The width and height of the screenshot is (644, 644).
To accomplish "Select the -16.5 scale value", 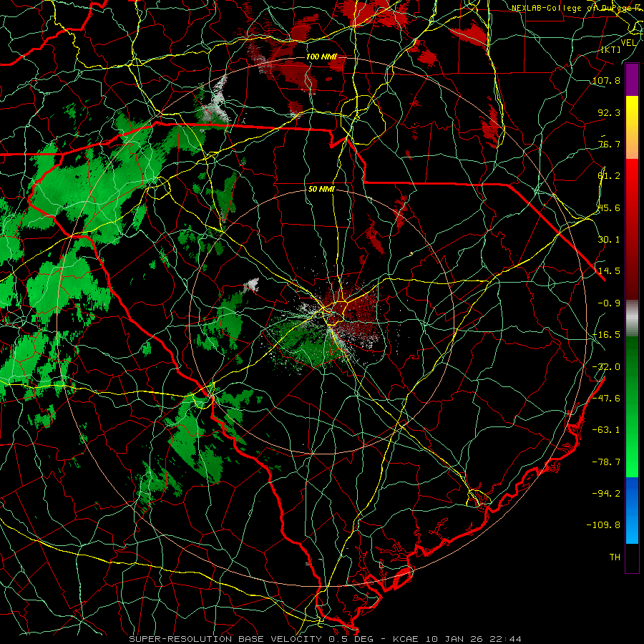I will [x=606, y=335].
